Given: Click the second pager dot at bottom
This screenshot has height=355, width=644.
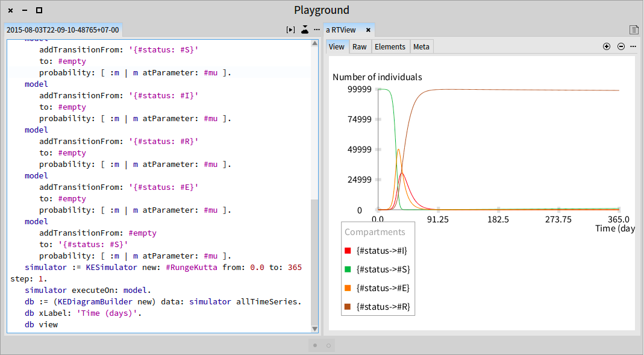Looking at the screenshot, I should coord(328,345).
